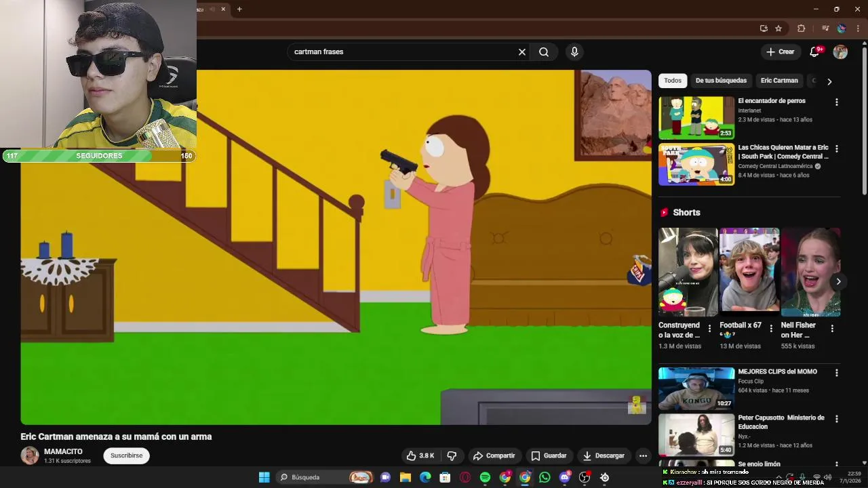Click the video title Eric Cartman amenaza a su mamá
The width and height of the screenshot is (868, 488).
click(x=116, y=436)
